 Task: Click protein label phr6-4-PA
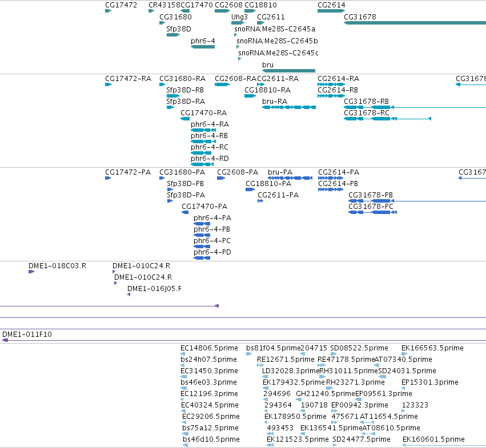212,218
